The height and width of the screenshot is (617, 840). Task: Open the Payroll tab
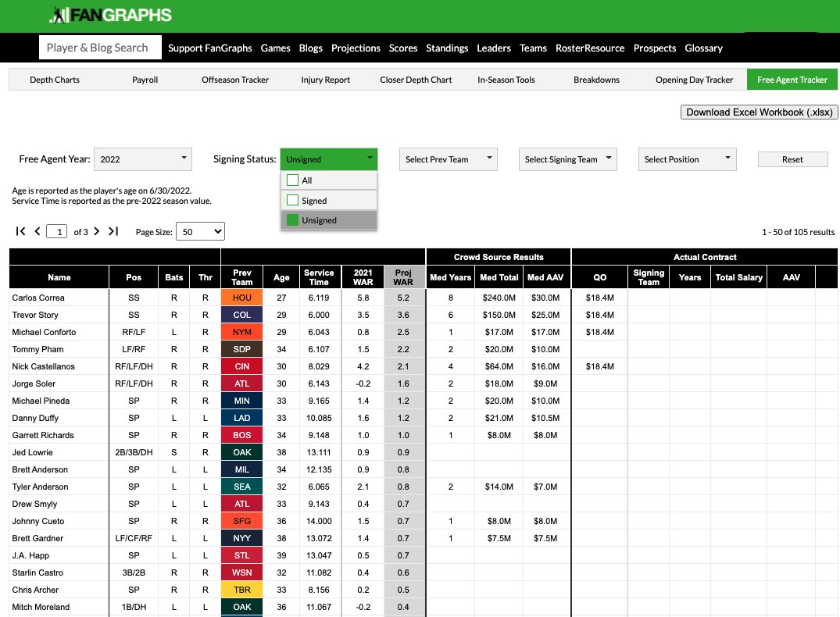point(145,79)
